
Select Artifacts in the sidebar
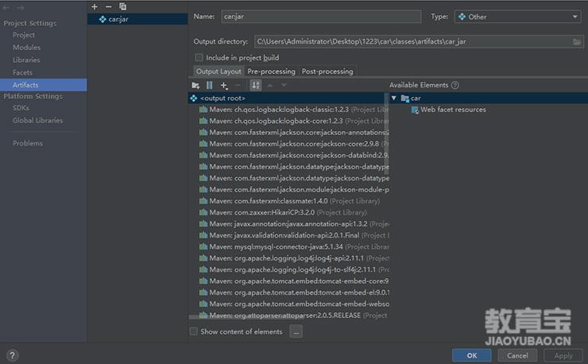click(43, 85)
